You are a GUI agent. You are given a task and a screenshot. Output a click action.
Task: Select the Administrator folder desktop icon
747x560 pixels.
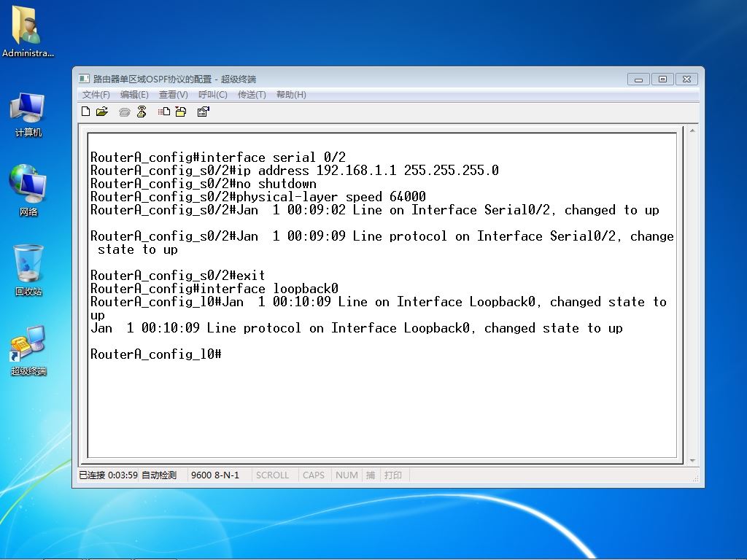28,31
